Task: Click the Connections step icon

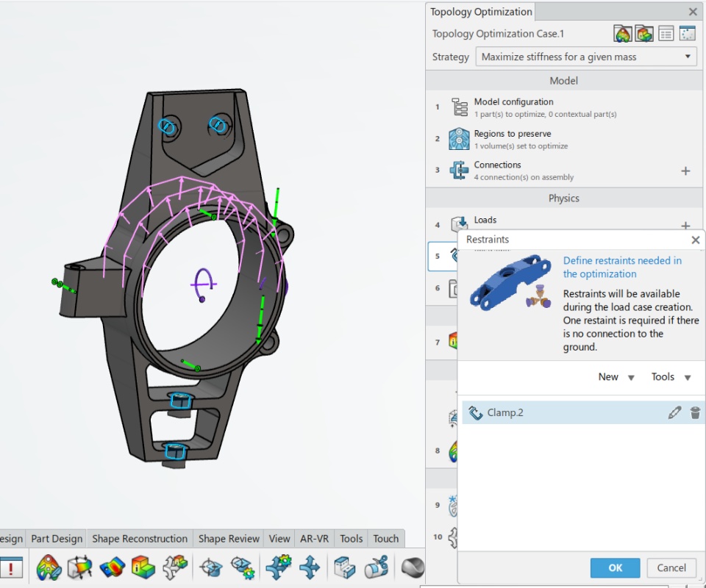Action: 460,171
